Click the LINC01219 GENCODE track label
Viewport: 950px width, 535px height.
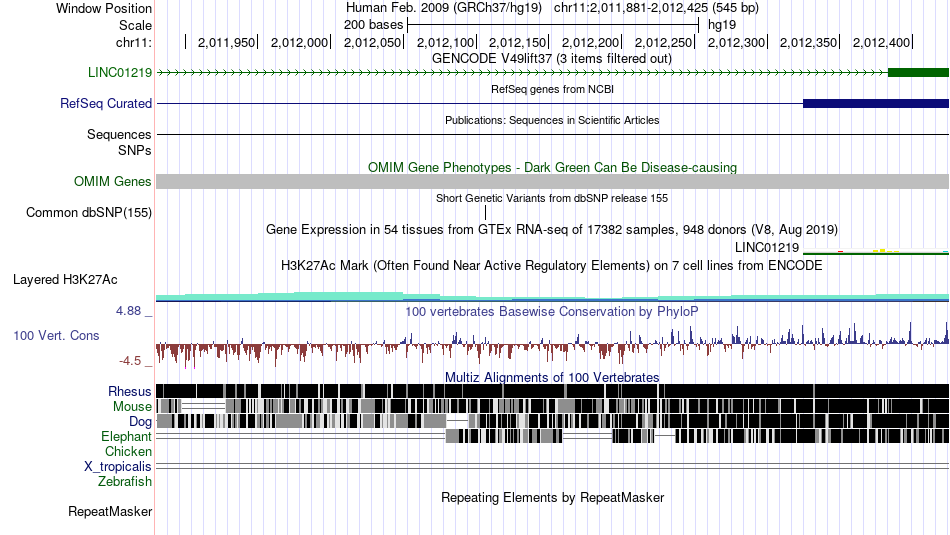click(x=120, y=73)
